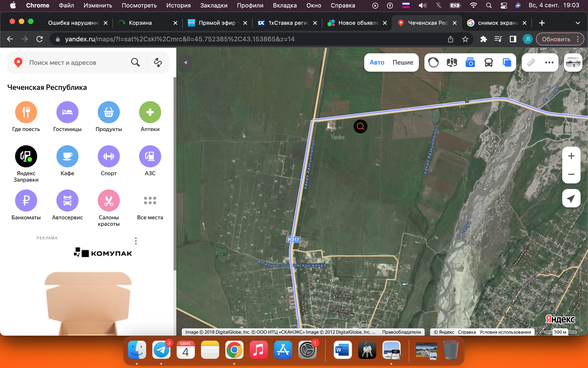Select the ruler measurement tool
588x368 pixels.
coord(531,63)
